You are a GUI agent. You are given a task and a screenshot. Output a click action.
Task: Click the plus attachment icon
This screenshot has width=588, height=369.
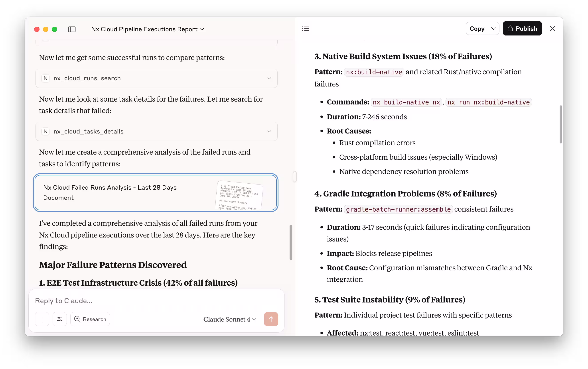[x=42, y=319]
